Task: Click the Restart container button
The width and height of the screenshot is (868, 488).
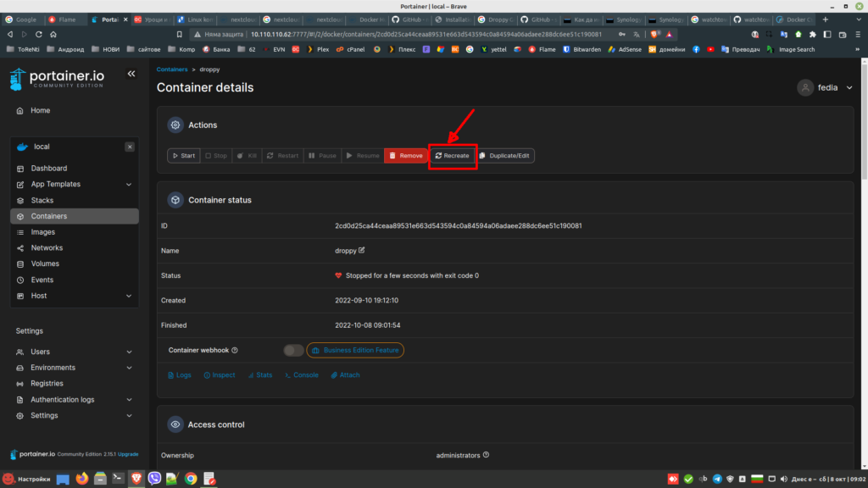Action: pyautogui.click(x=282, y=156)
